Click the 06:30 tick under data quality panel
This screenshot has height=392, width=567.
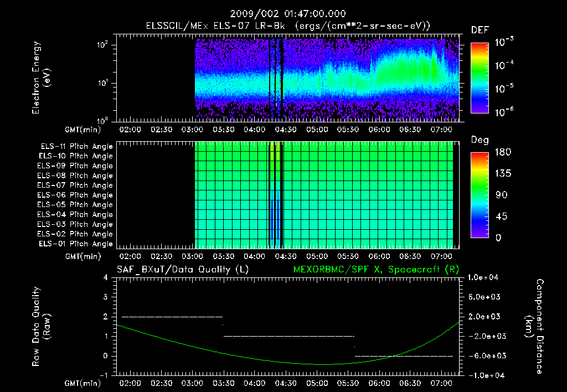[410, 383]
